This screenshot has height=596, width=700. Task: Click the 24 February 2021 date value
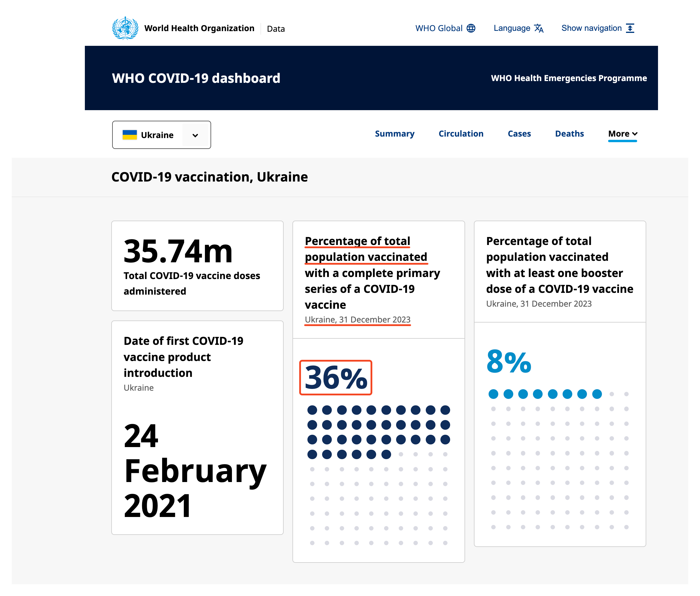195,470
